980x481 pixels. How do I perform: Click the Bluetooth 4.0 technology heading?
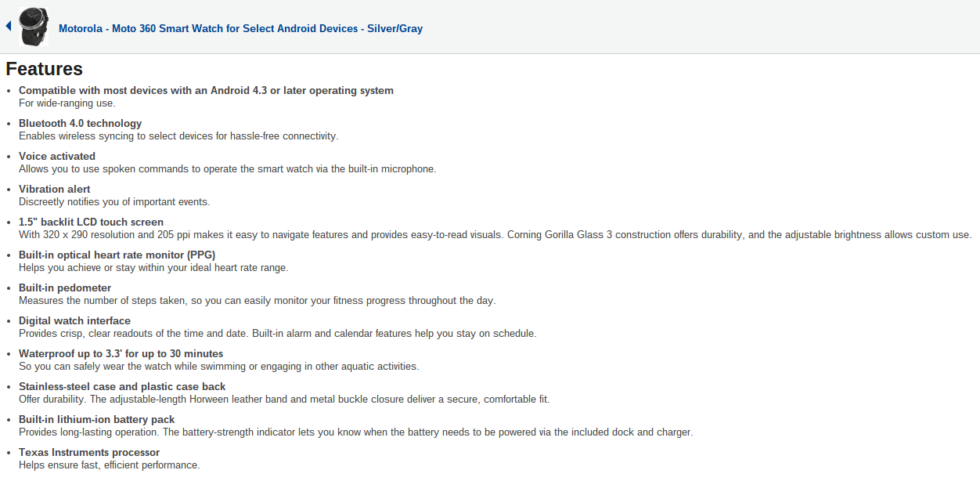coord(80,123)
